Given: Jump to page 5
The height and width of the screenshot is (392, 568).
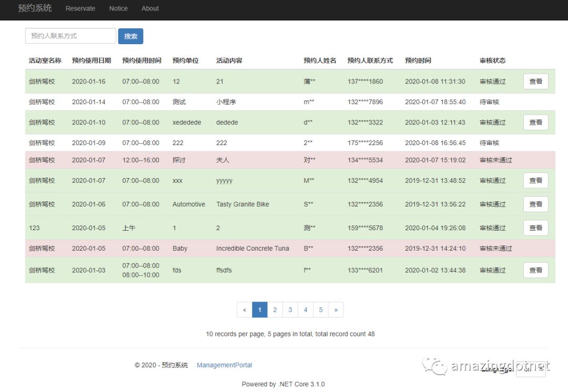Looking at the screenshot, I should click(321, 310).
